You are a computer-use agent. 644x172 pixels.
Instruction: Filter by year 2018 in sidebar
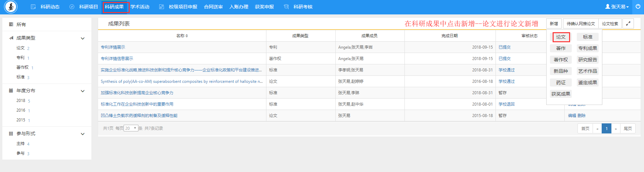[x=21, y=101]
